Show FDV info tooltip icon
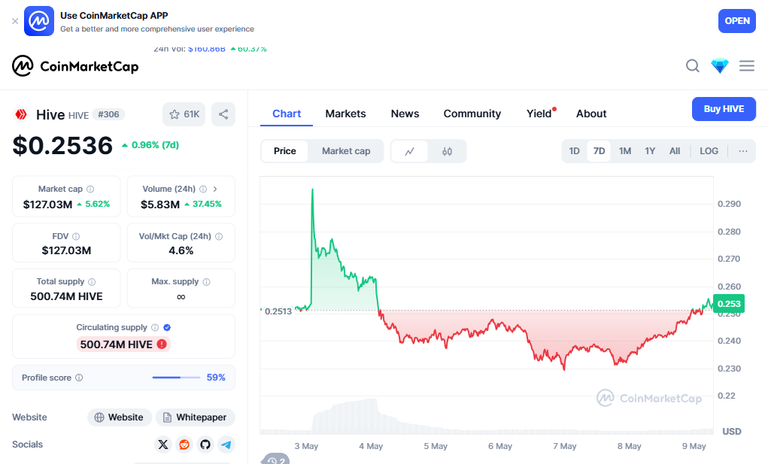Screen dimensions: 768x464 point(76,237)
